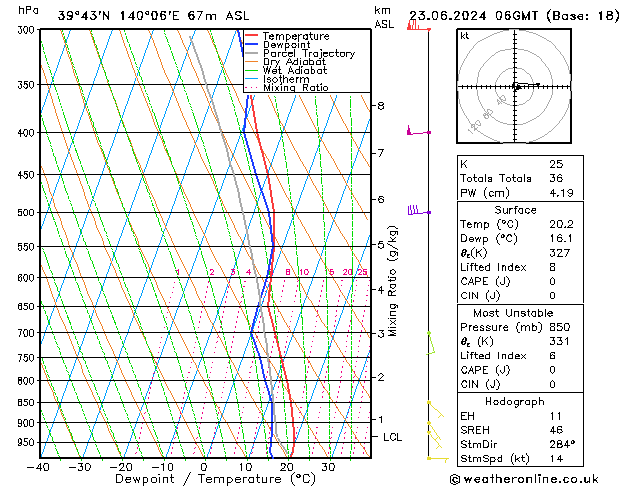Viewport: 629px width, 486px height.
Task: Click the green wind barb at 700 hPa
Action: pyautogui.click(x=430, y=344)
